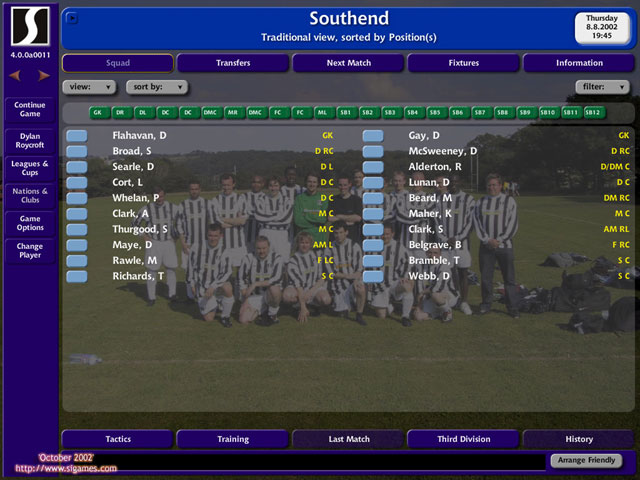The image size is (640, 480).
Task: Click the small arrow icon beside Southend title
Action: tap(72, 17)
